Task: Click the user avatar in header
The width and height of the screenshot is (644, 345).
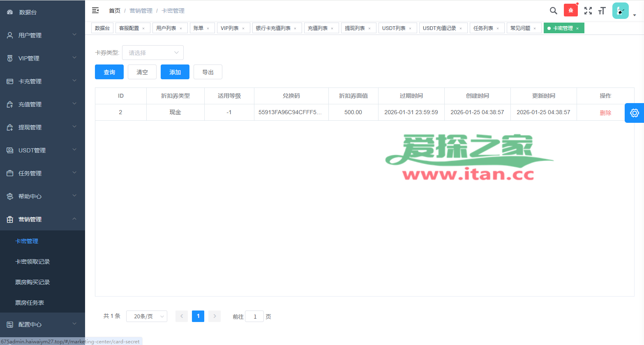Action: tap(620, 11)
